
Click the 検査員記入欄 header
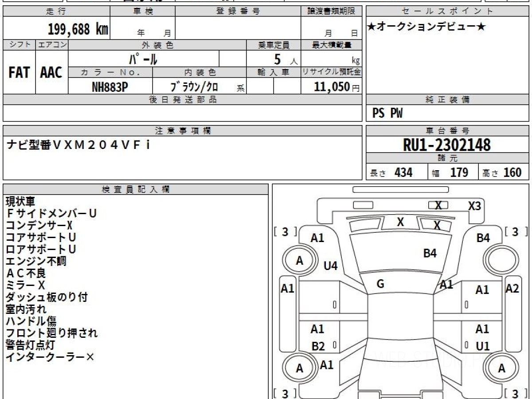[136, 189]
